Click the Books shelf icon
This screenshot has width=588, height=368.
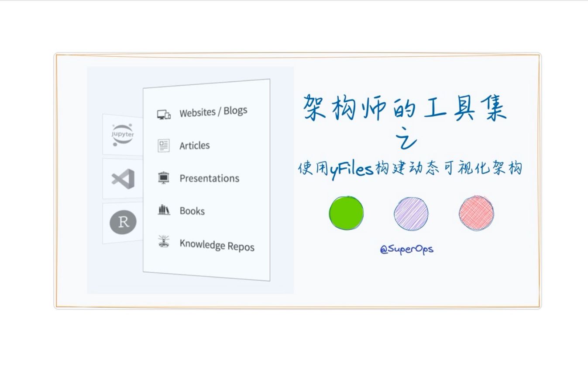pos(164,210)
